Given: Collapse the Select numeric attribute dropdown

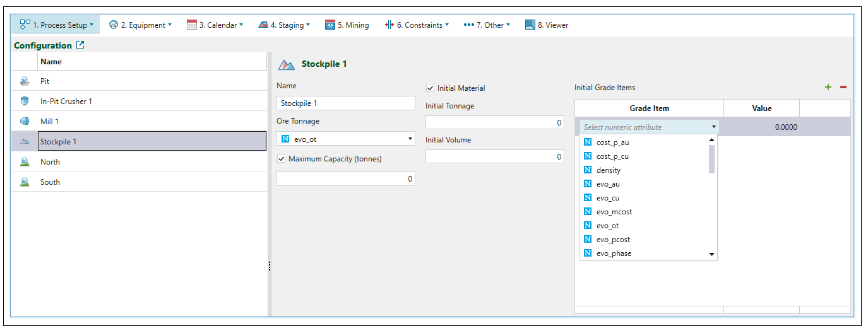Looking at the screenshot, I should click(713, 127).
